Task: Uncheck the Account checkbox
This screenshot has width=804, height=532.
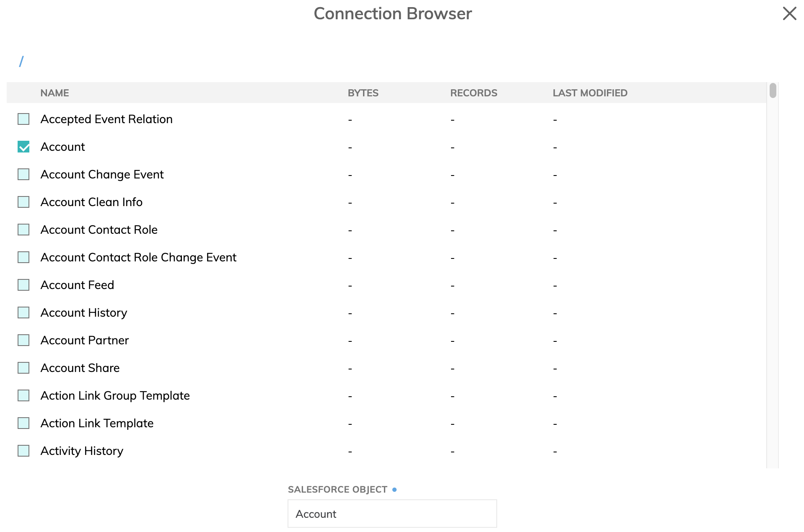Action: pos(23,147)
